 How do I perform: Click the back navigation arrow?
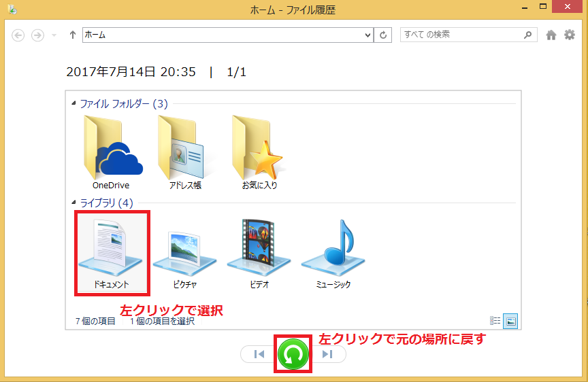18,35
